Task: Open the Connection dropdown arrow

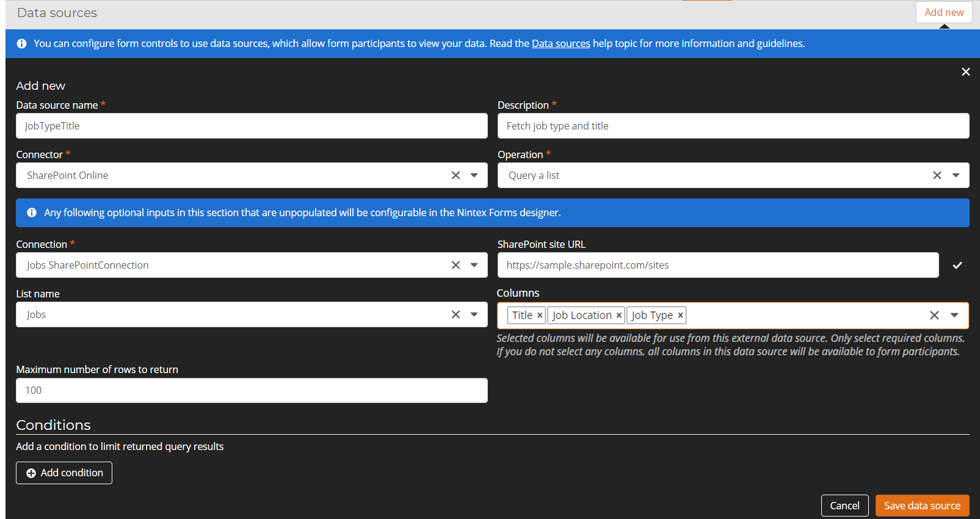Action: (474, 265)
